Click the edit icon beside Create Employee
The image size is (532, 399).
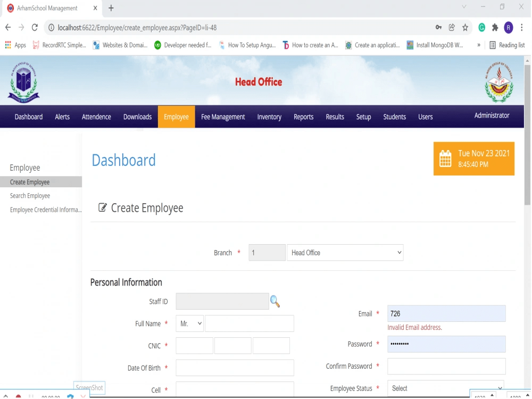coord(102,207)
